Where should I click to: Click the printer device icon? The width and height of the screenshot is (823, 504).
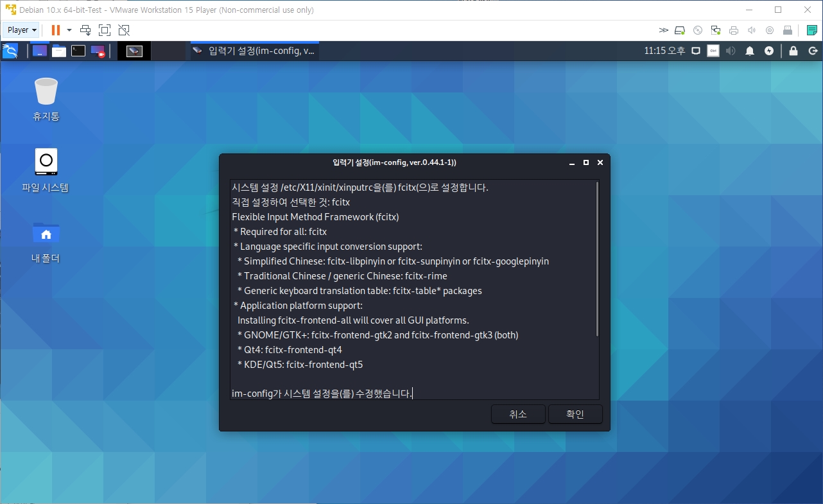click(734, 30)
